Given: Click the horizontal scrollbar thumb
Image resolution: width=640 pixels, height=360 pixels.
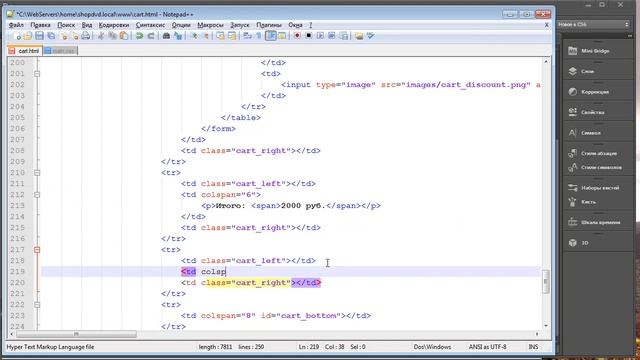Looking at the screenshot, I should [x=76, y=334].
